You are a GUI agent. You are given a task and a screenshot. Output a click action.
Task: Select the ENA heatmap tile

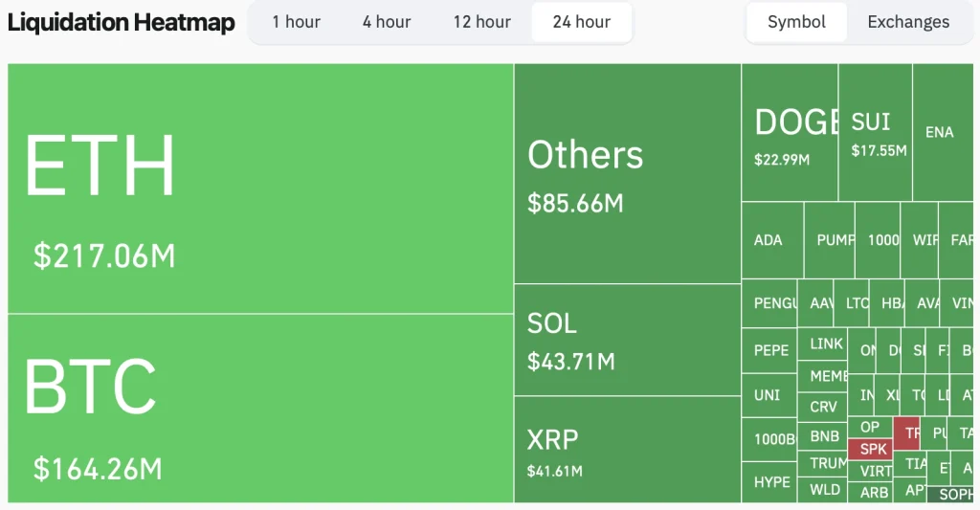941,132
